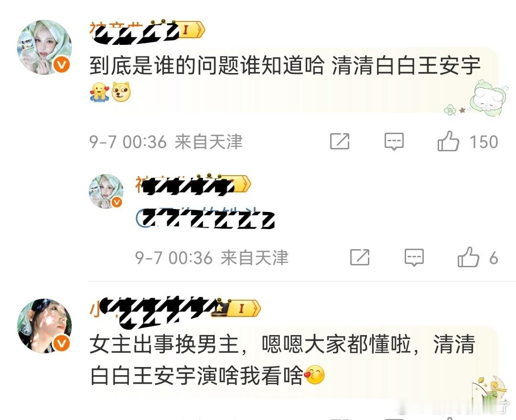Tap the doge emoji in first comment
Screen dimensions: 516x420
tap(121, 91)
